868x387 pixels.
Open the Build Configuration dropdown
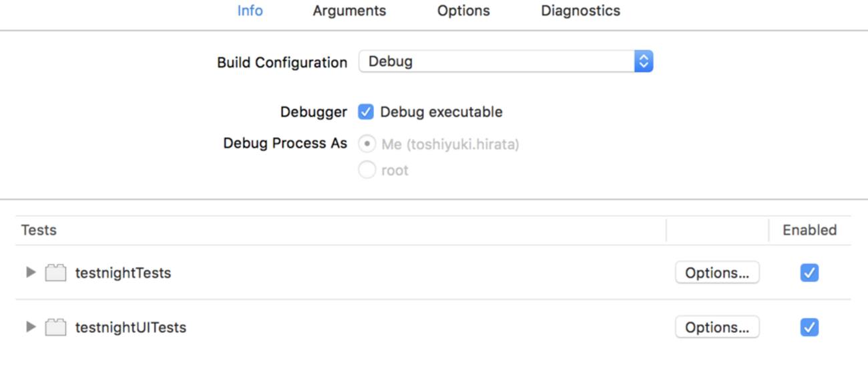point(505,61)
